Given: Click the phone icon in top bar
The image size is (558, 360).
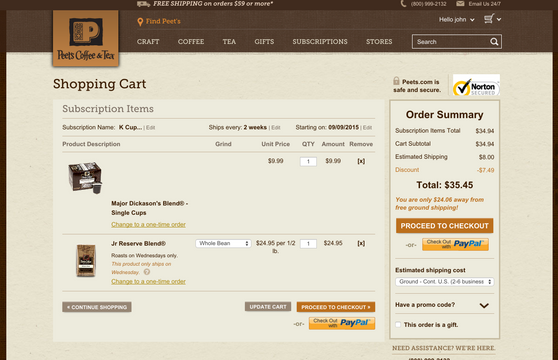Looking at the screenshot, I should [403, 4].
